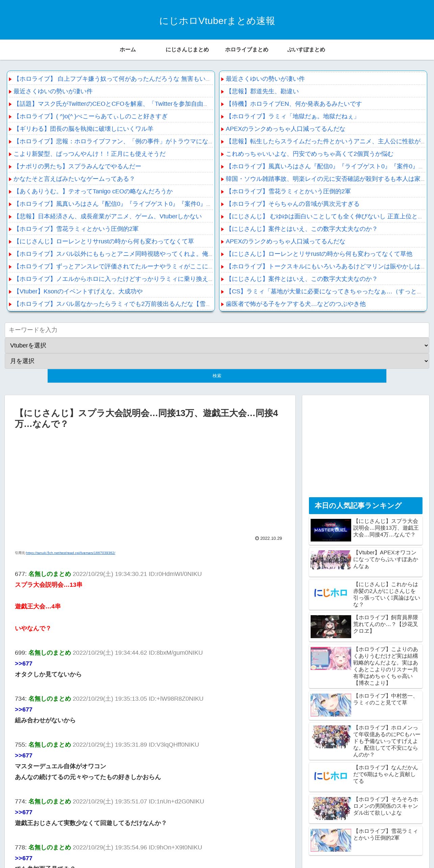Open これめっちゃいいよな、円安で link
The image size is (434, 868).
[310, 154]
